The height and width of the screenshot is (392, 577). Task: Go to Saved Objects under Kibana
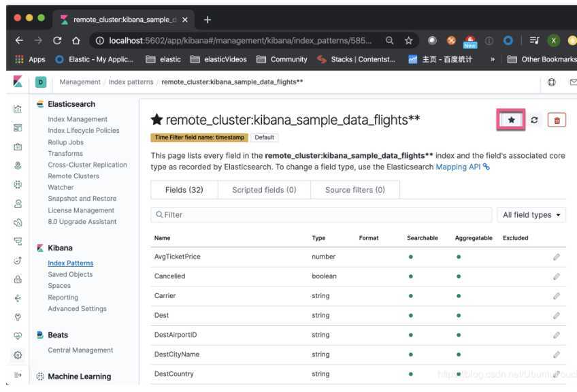coord(70,274)
